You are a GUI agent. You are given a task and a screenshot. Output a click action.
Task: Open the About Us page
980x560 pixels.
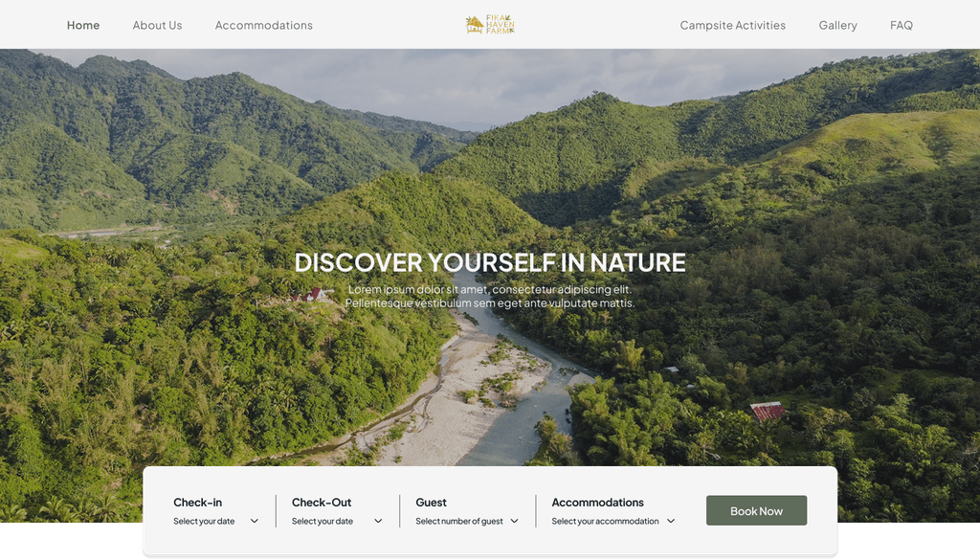click(x=158, y=25)
